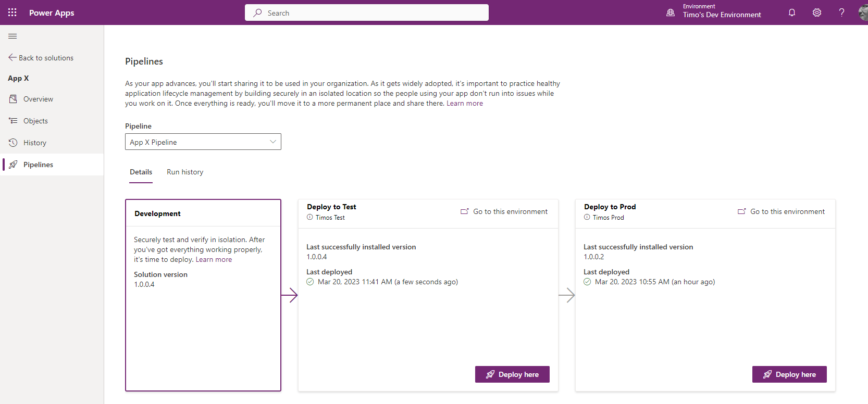Click Back to solutions
This screenshot has height=404, width=868.
pos(41,58)
